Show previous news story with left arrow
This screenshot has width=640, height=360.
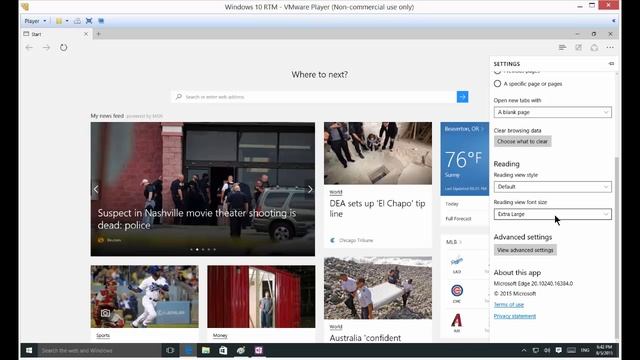(x=96, y=189)
